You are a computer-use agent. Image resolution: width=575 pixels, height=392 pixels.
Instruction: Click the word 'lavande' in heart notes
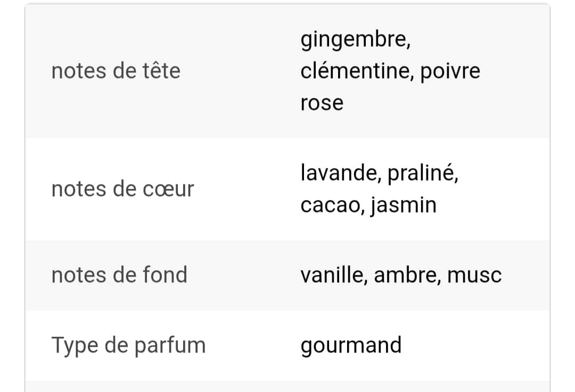(338, 173)
